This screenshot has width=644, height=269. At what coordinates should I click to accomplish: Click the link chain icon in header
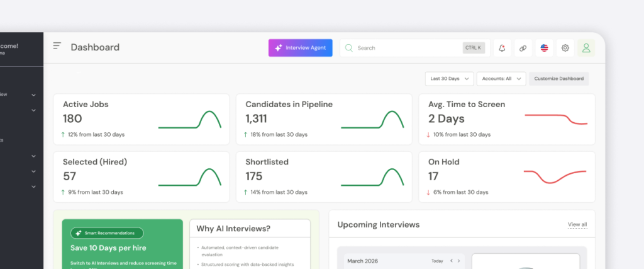pyautogui.click(x=523, y=48)
